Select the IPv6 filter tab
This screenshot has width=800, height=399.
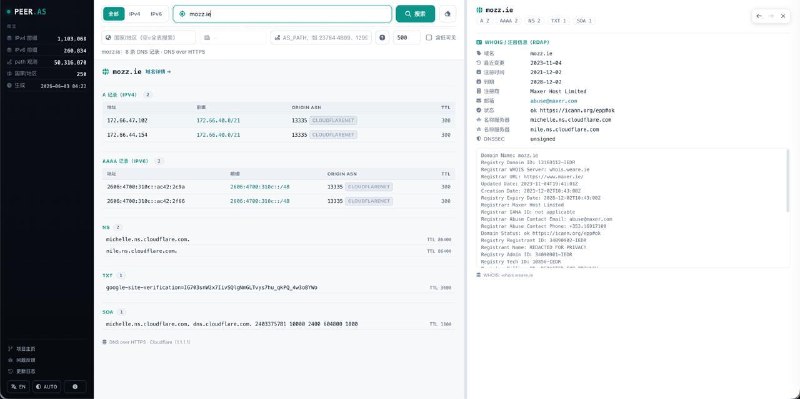156,14
